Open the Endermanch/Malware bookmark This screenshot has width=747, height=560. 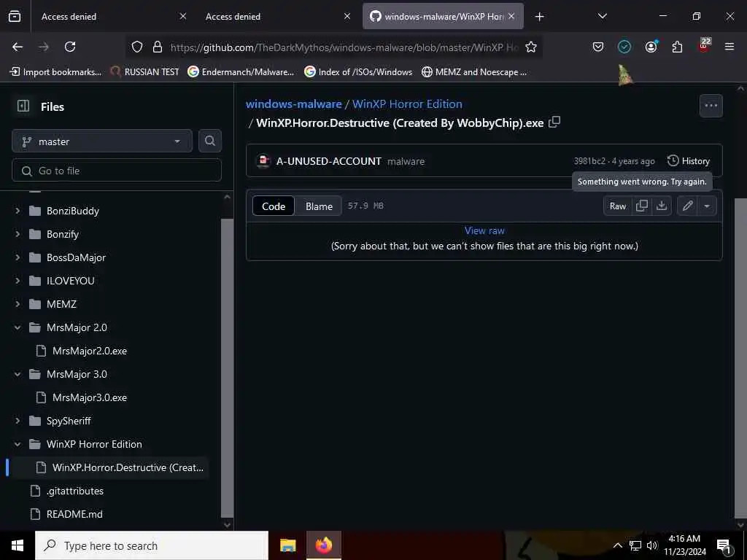[241, 72]
